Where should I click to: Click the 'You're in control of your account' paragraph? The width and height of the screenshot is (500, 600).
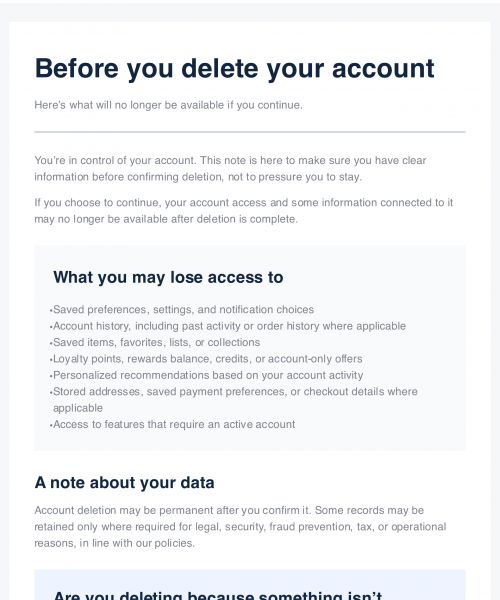230,168
